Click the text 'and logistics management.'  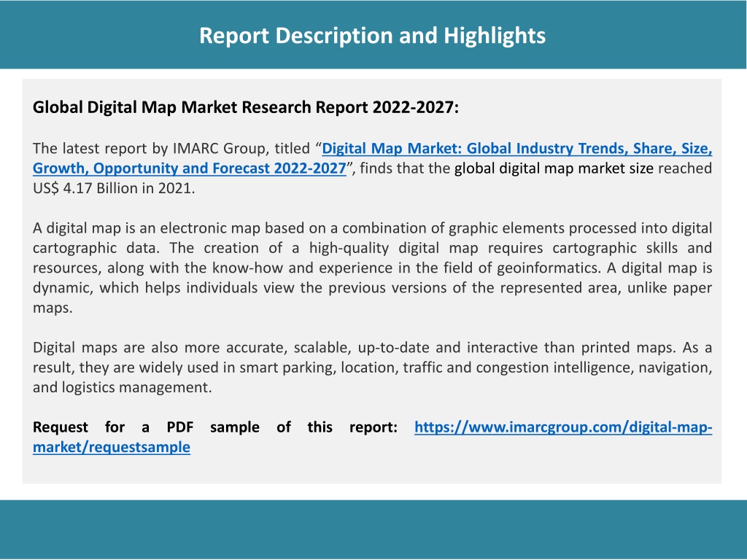tap(122, 387)
